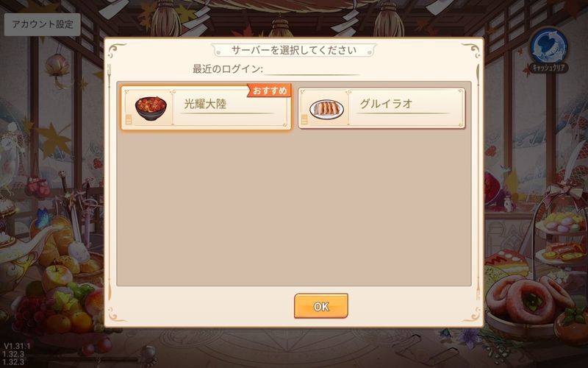This screenshot has width=588, height=368.
Task: Confirm the selection with the OK button
Action: (321, 306)
